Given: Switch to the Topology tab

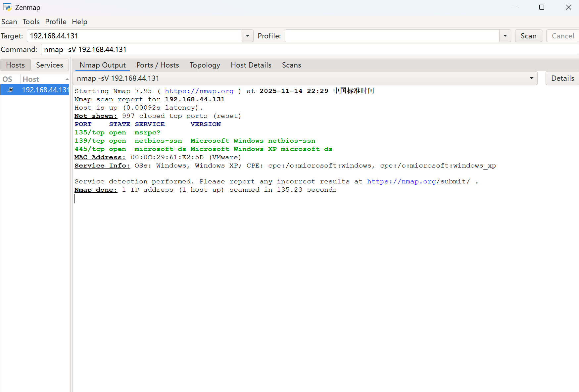Looking at the screenshot, I should 205,65.
